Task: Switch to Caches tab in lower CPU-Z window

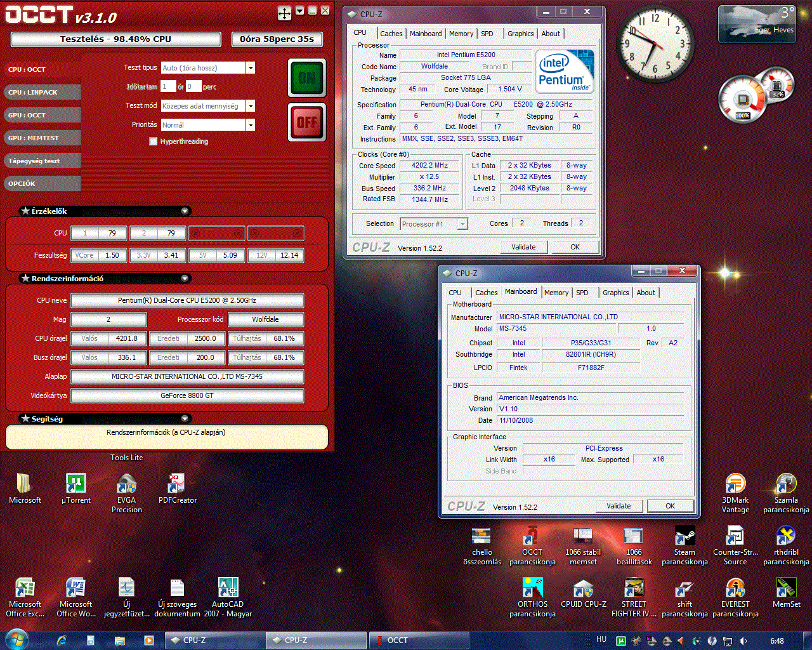Action: [487, 293]
